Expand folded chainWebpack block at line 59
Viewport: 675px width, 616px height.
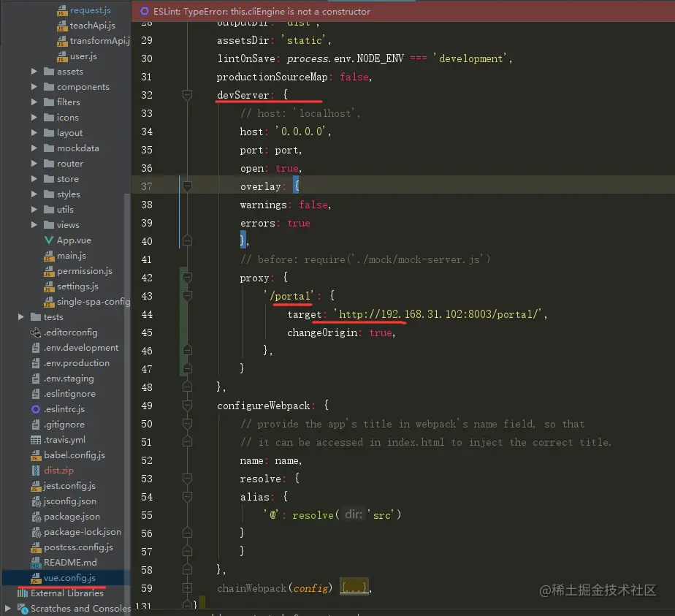(187, 588)
